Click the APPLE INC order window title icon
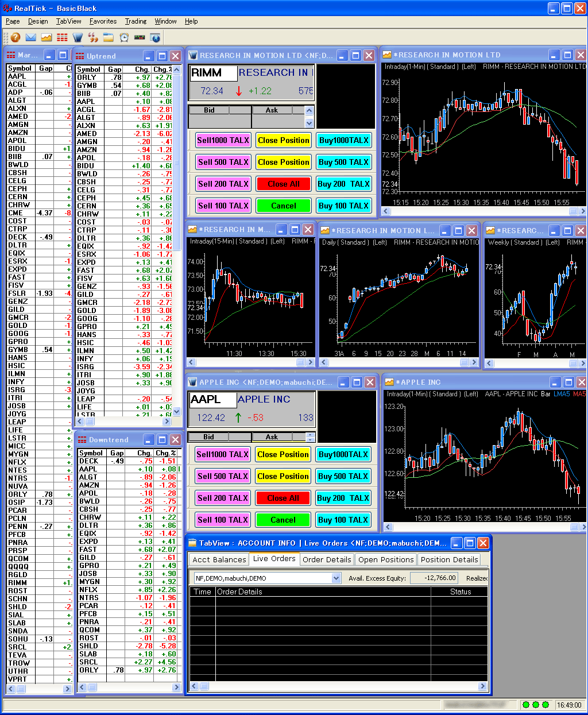588x715 pixels. click(192, 382)
